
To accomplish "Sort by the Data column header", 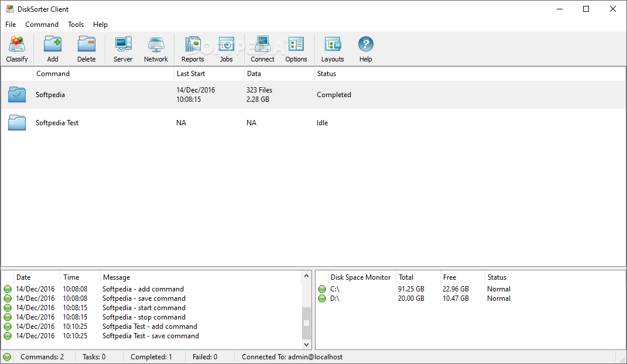I will pos(279,74).
